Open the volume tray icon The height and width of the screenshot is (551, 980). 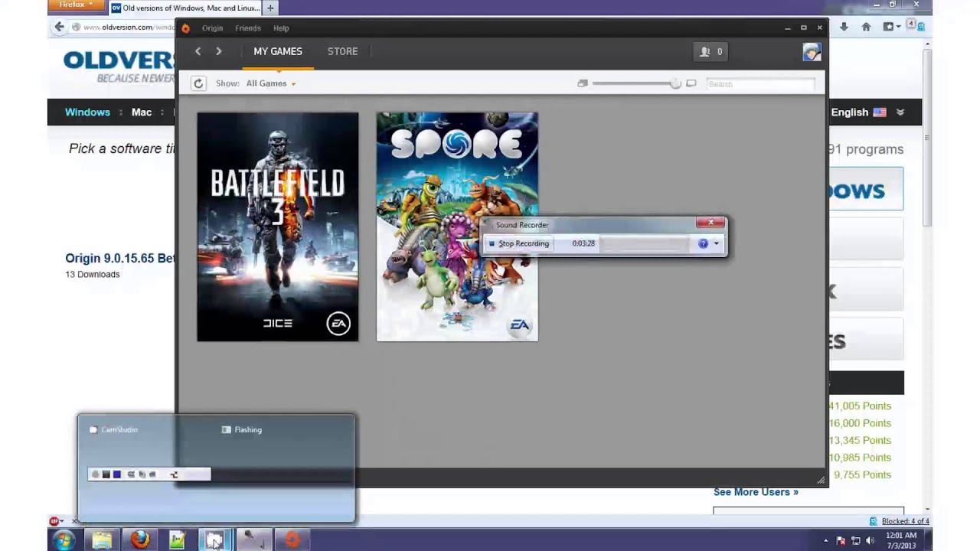tap(870, 540)
